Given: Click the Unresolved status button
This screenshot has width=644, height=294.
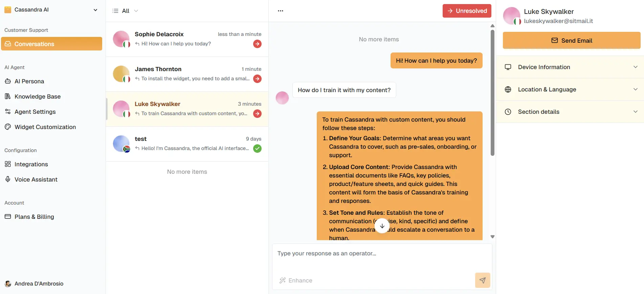Looking at the screenshot, I should tap(467, 11).
